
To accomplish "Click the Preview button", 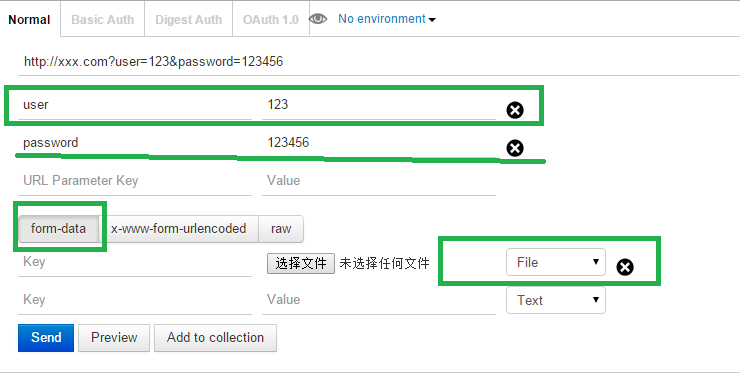I will [x=114, y=338].
